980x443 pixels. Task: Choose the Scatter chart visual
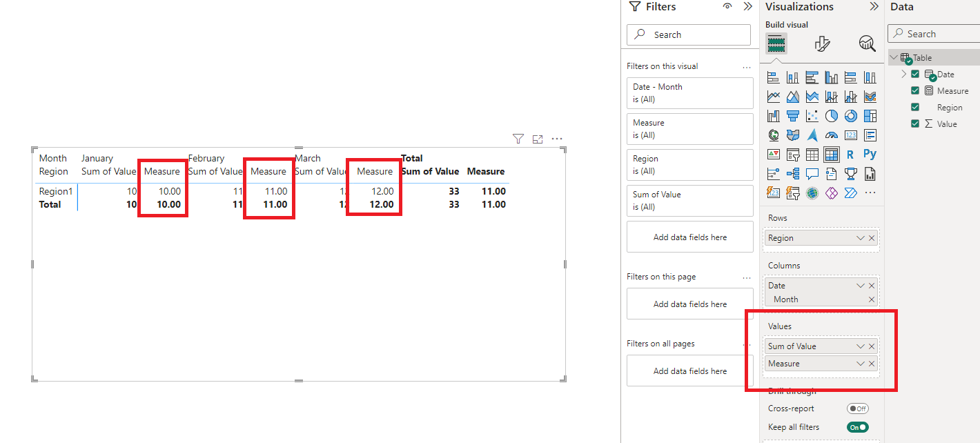pyautogui.click(x=812, y=116)
